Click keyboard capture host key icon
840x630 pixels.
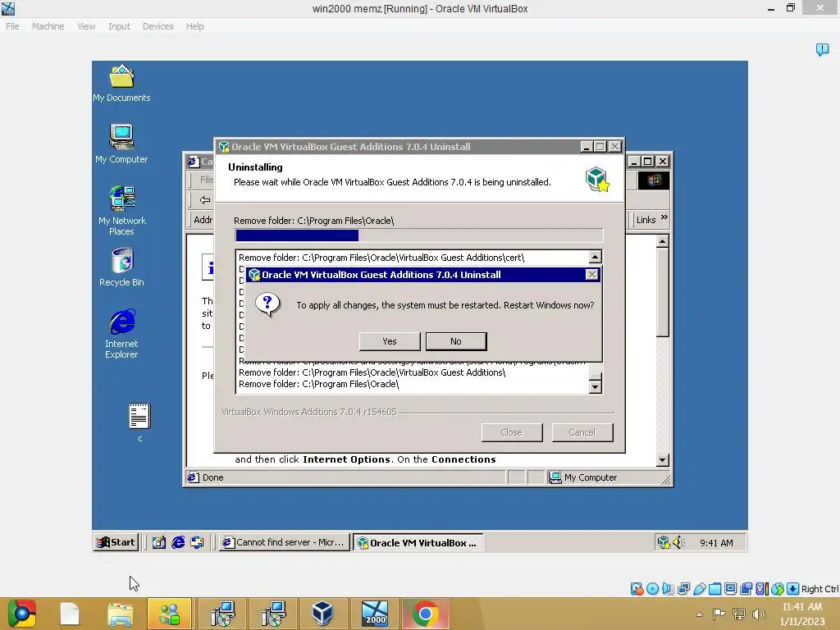point(793,589)
